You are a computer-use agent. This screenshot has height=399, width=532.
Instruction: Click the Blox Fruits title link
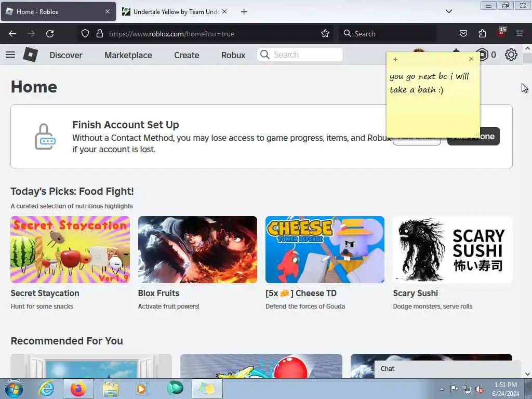158,293
